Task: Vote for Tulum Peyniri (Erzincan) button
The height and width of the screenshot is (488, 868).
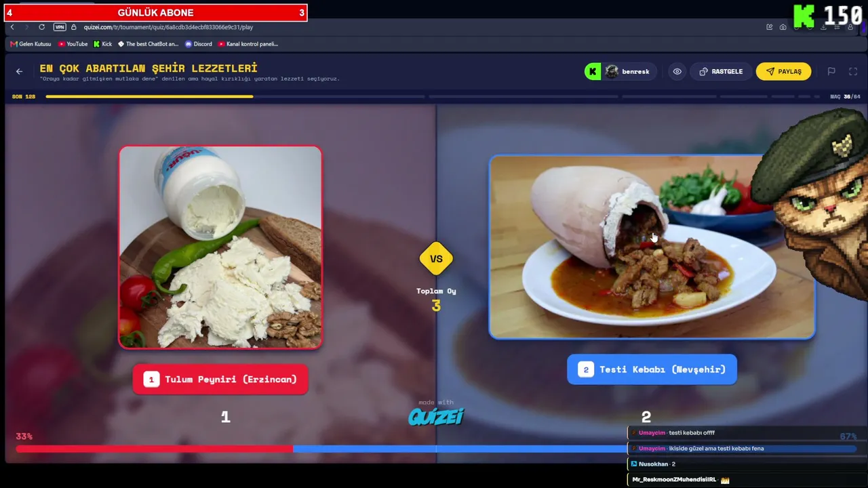Action: click(220, 380)
